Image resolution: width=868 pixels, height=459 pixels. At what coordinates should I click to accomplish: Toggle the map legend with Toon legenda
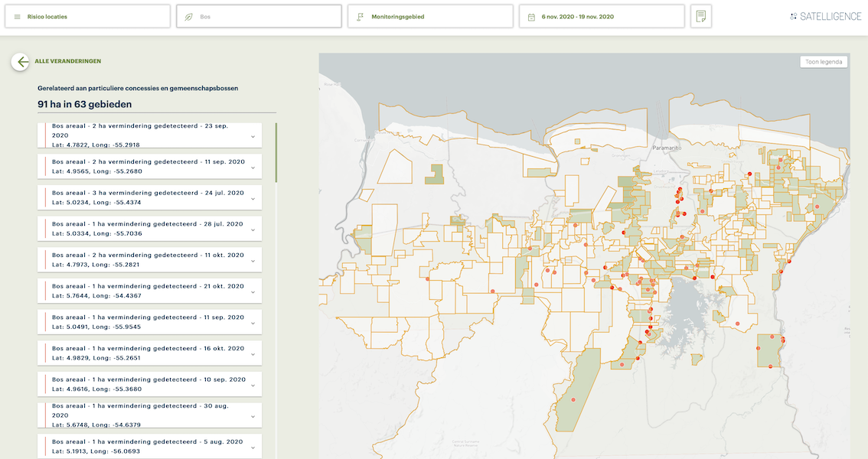point(823,62)
